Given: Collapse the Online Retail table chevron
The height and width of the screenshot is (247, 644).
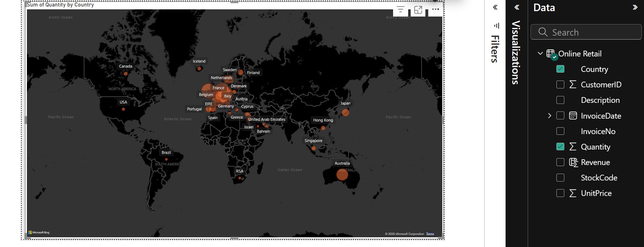Looking at the screenshot, I should [540, 53].
